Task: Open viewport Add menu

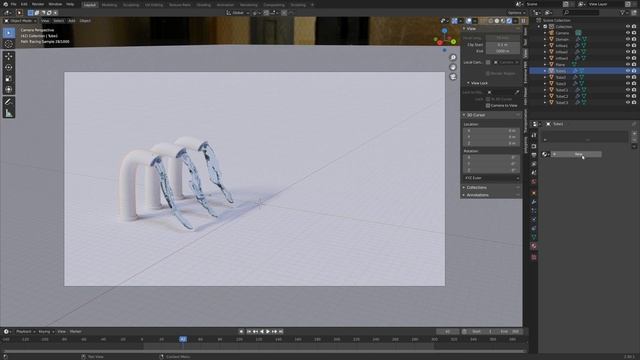Action: point(71,21)
